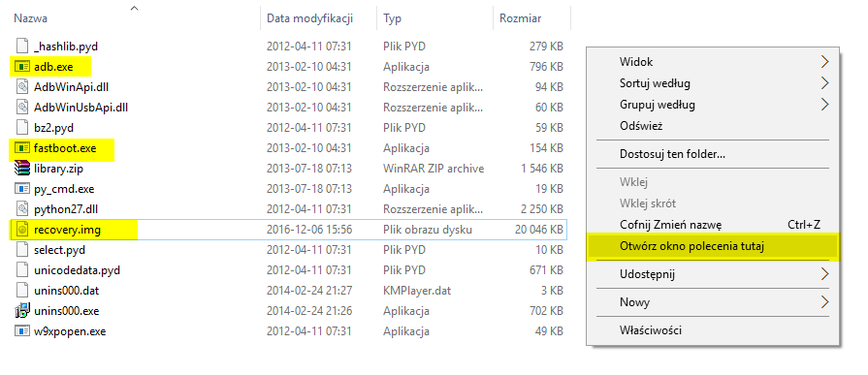
Task: Select the _hashlib.pyd file icon
Action: click(x=22, y=46)
